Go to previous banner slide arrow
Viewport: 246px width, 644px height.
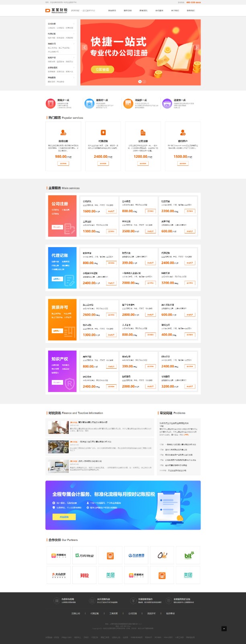pos(84,47)
